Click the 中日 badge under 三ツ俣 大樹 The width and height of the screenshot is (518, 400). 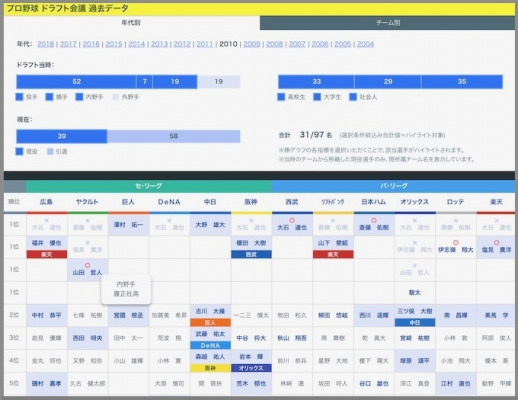[x=415, y=323]
